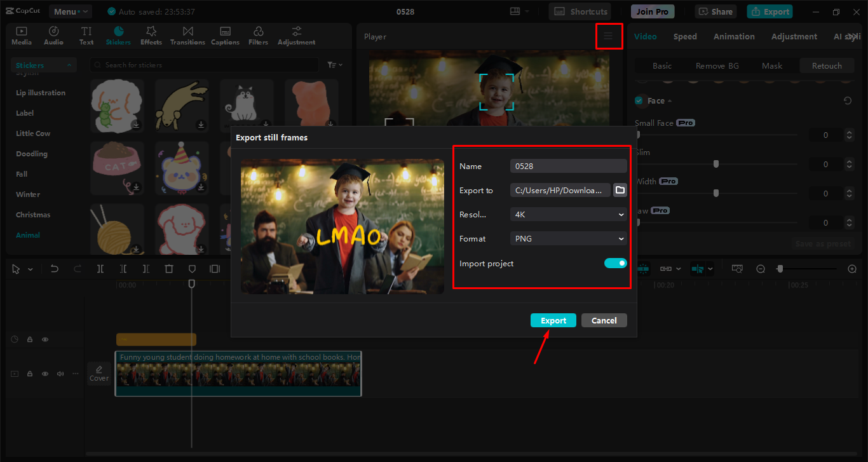
Task: Click the Join Pro button
Action: 653,11
